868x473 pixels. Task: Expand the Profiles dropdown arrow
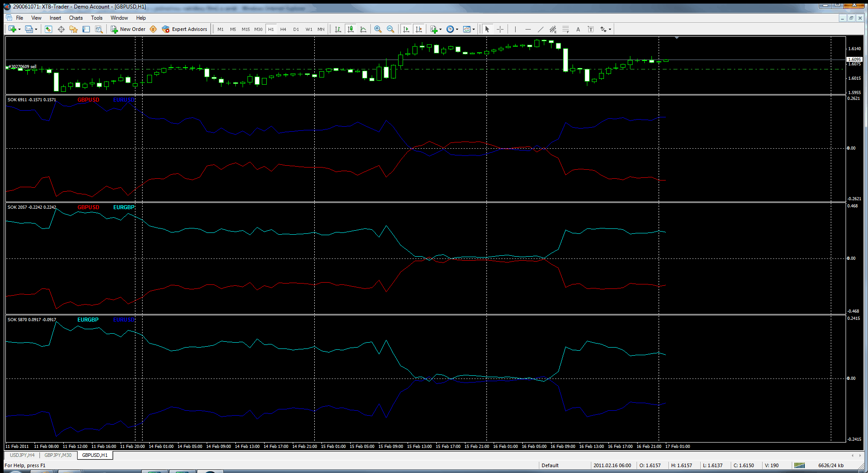coord(36,30)
